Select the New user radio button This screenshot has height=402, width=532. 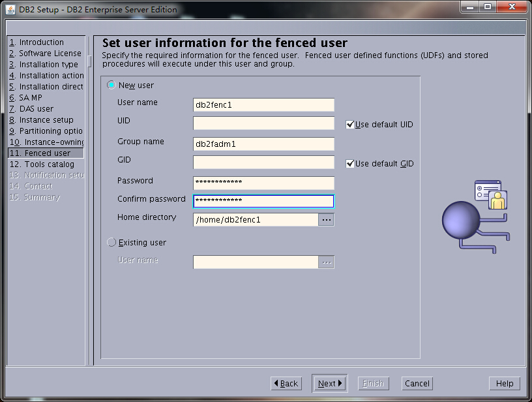point(111,85)
